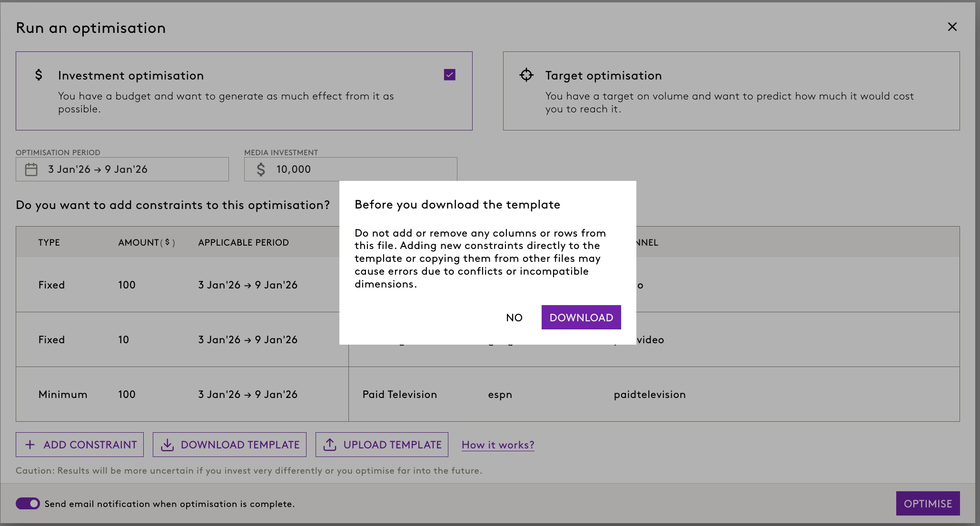
Task: Click the Add Constraint button text
Action: [x=90, y=445]
